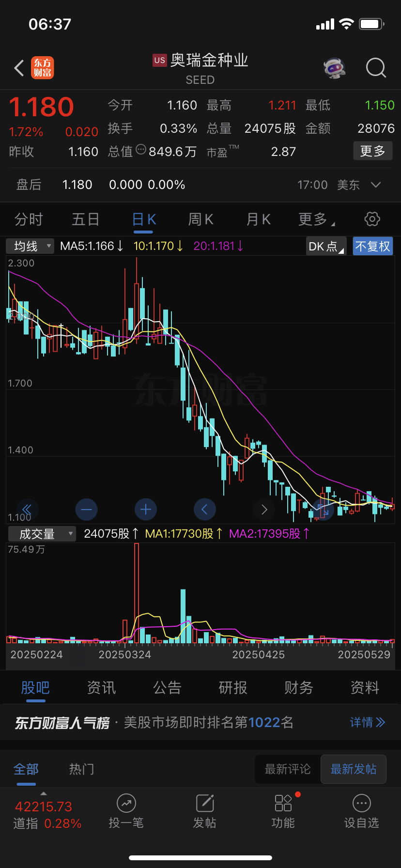Viewport: 401px width, 868px height.
Task: Select the 周K chart tab
Action: 201,219
